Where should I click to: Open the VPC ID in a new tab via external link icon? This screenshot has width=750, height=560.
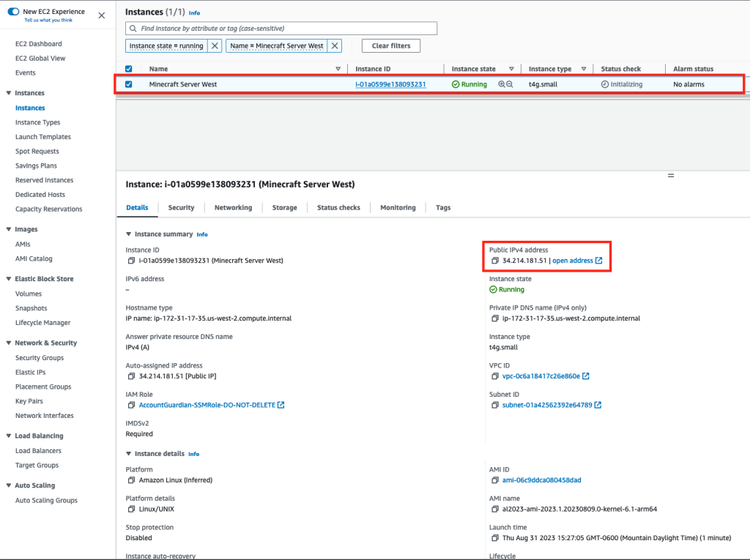[587, 376]
